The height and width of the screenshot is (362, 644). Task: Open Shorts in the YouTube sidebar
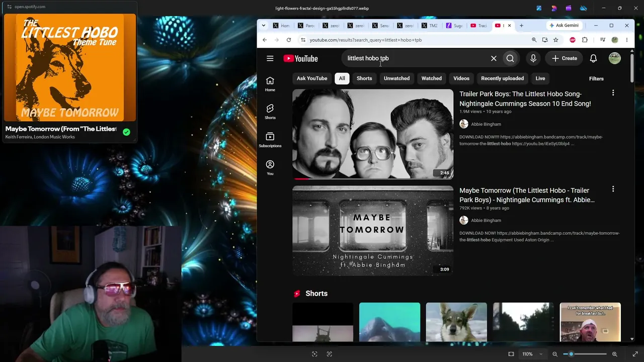click(270, 112)
